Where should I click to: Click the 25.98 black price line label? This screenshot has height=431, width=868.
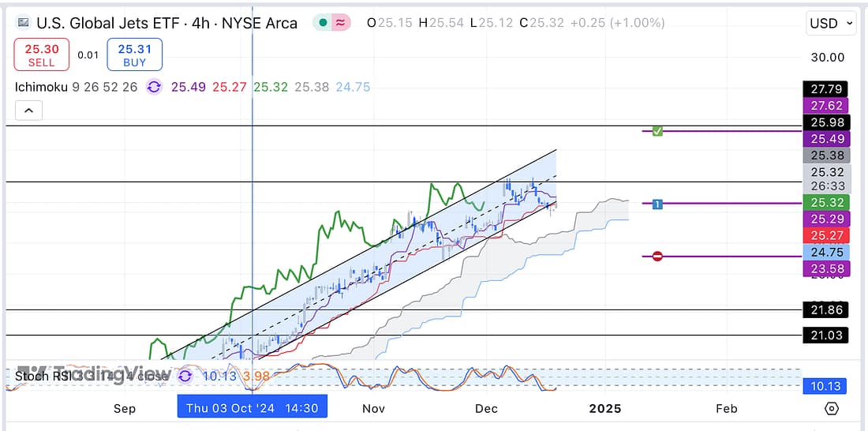coord(825,122)
